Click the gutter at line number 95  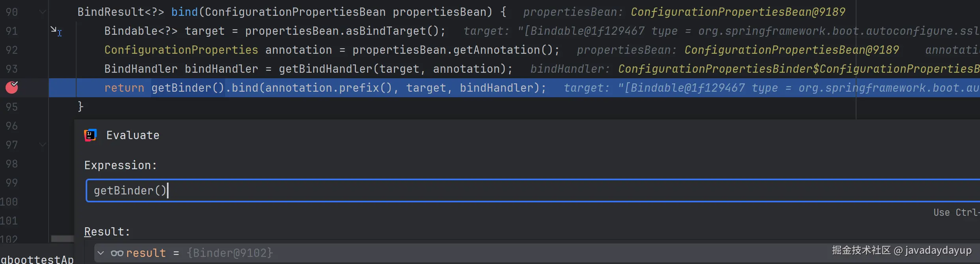point(12,107)
